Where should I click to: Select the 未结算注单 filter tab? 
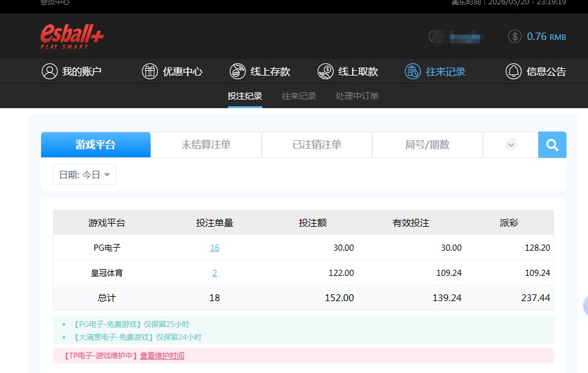pos(206,144)
